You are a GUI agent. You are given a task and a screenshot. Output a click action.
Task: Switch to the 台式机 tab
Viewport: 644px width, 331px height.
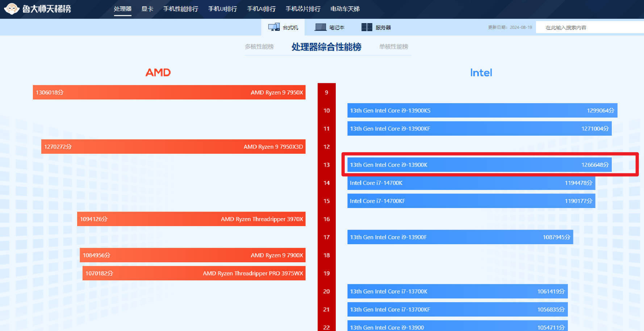[x=283, y=27]
